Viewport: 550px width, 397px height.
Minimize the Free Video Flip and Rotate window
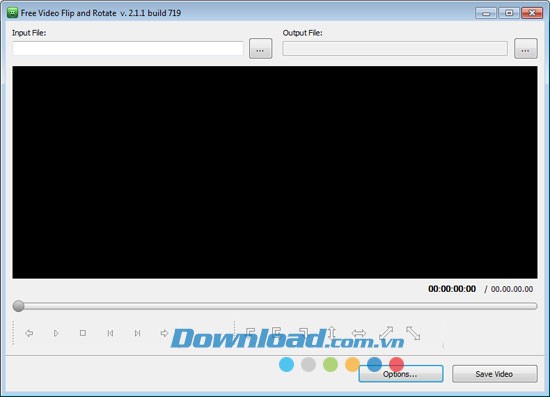click(x=485, y=13)
